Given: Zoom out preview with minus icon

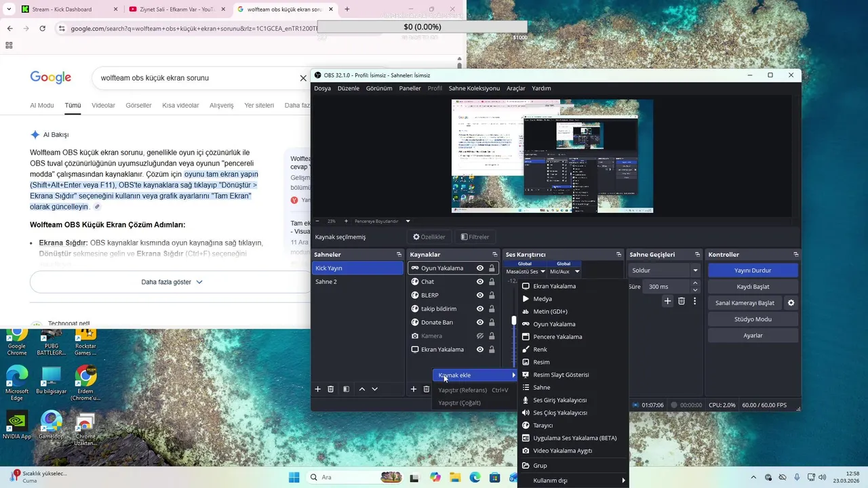Looking at the screenshot, I should click(317, 221).
